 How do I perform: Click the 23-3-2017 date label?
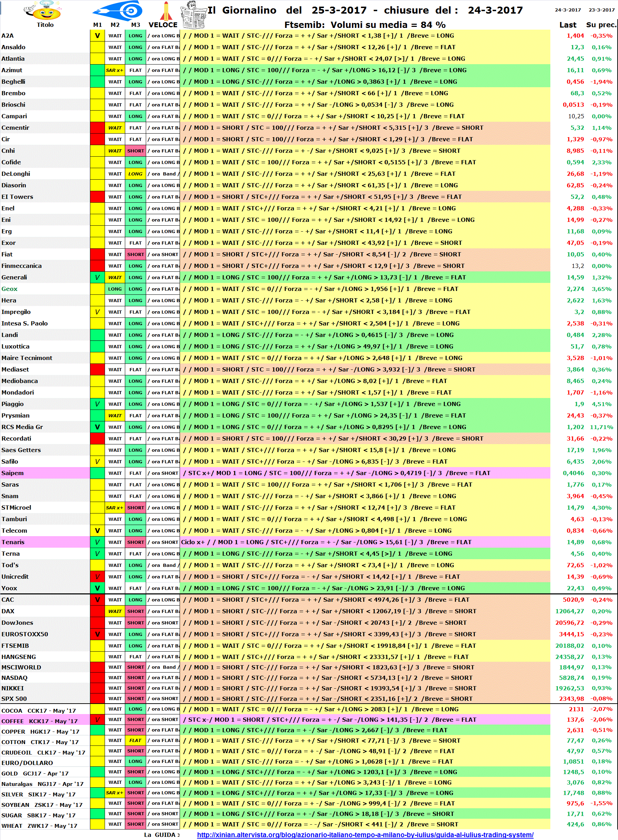[602, 10]
